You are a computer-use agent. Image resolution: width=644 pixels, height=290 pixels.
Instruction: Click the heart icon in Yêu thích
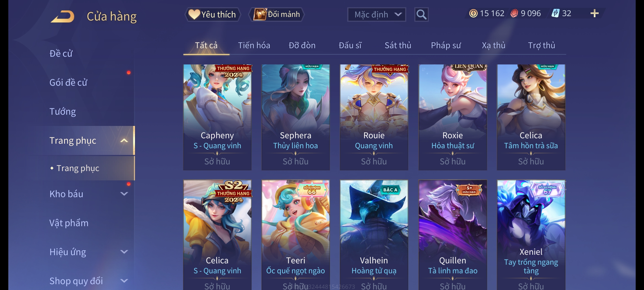click(194, 14)
